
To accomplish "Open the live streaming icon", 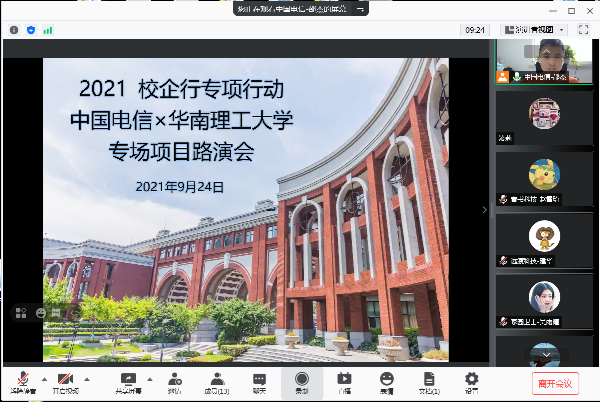I will 344,380.
